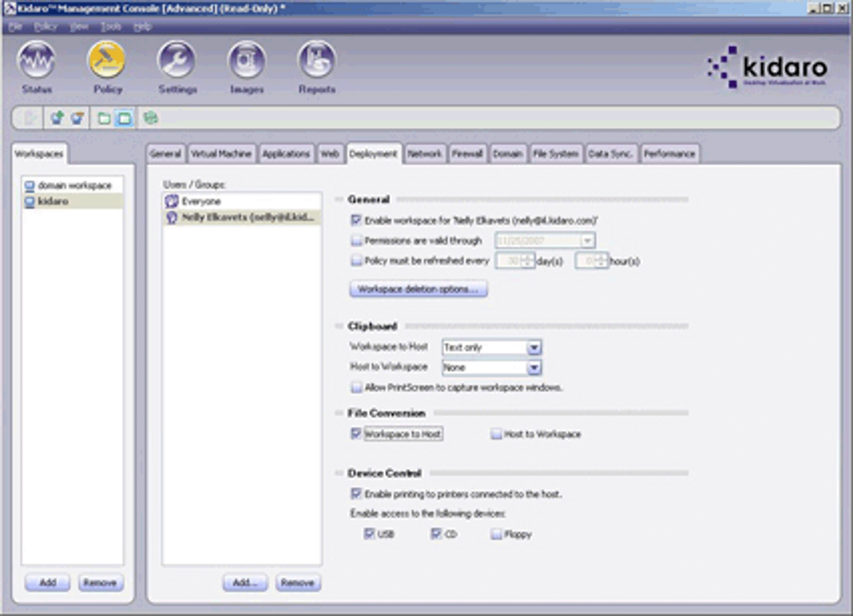
Task: Toggle File Conversion Workspace to Host checkbox
Action: [356, 434]
